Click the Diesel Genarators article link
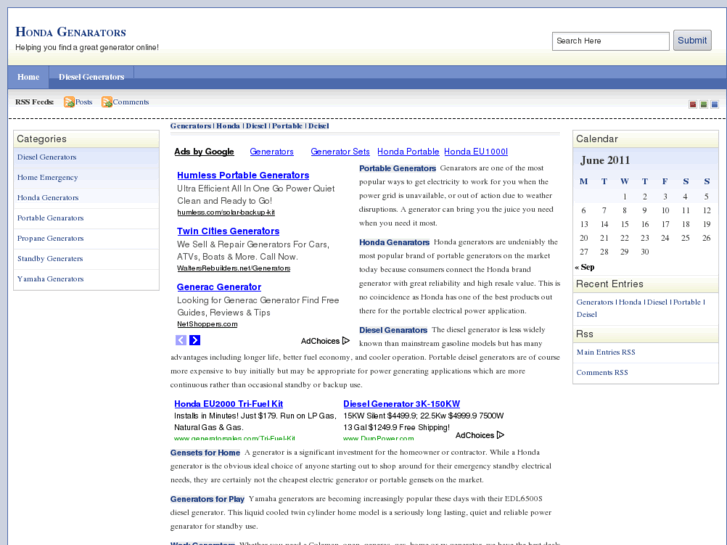 tap(393, 330)
